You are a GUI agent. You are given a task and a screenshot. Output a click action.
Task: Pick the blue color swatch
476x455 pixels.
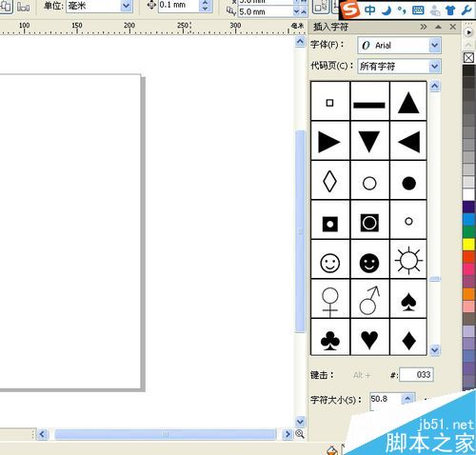[468, 220]
